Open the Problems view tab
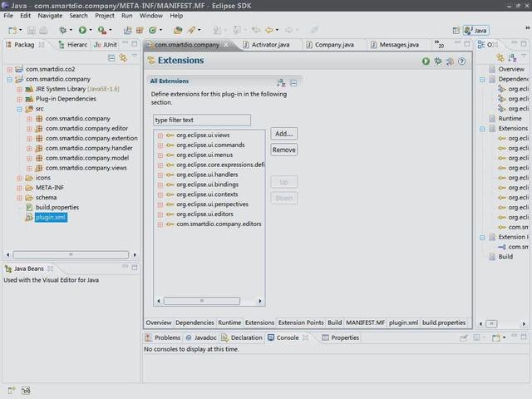Screen dimensions: 532x399 click(x=163, y=337)
